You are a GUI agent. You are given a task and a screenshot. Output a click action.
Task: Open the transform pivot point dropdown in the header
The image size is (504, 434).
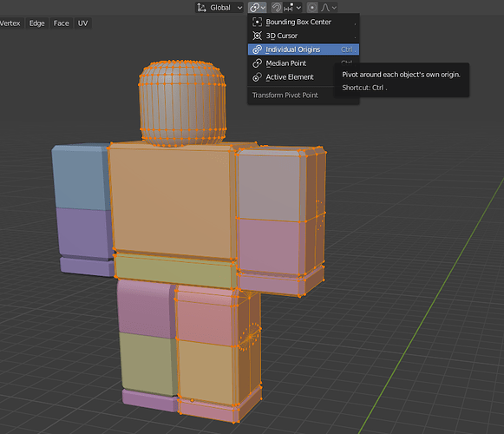point(258,8)
